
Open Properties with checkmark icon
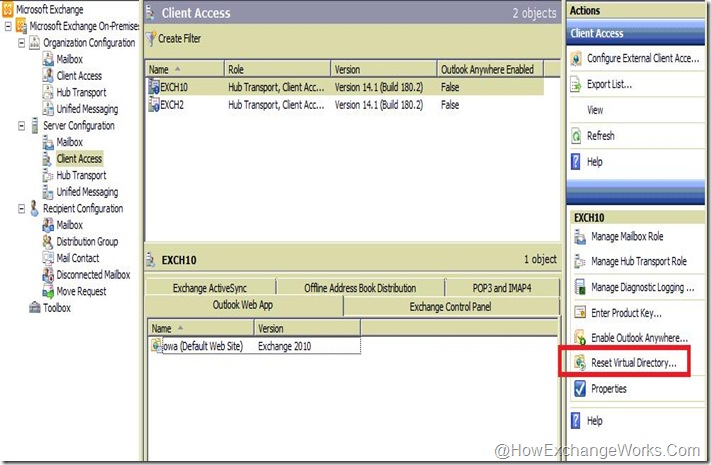pyautogui.click(x=609, y=389)
